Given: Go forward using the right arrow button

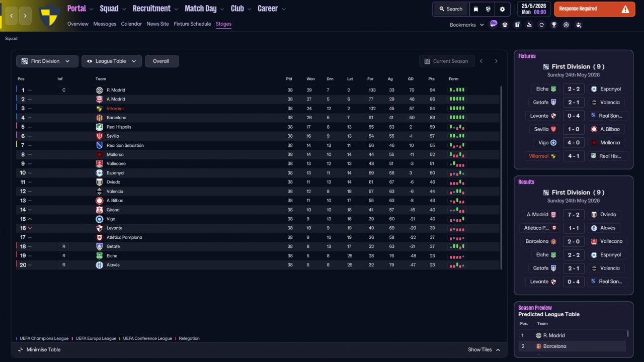Looking at the screenshot, I should [25, 16].
